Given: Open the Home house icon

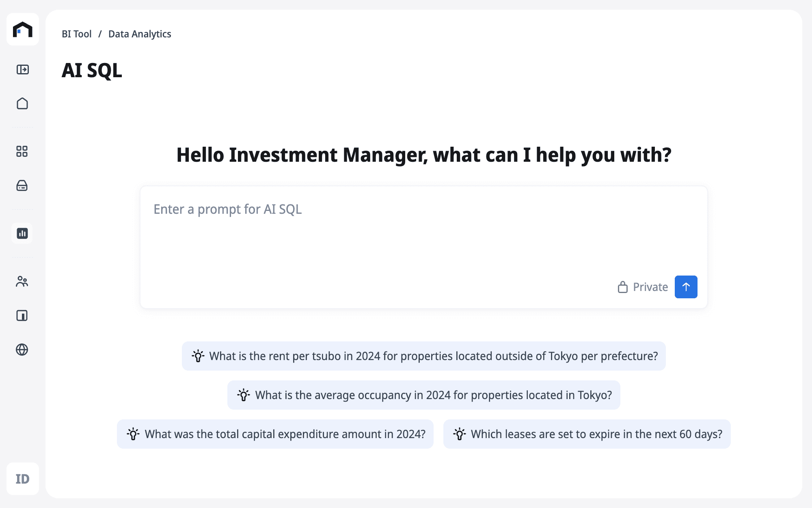Looking at the screenshot, I should point(22,104).
